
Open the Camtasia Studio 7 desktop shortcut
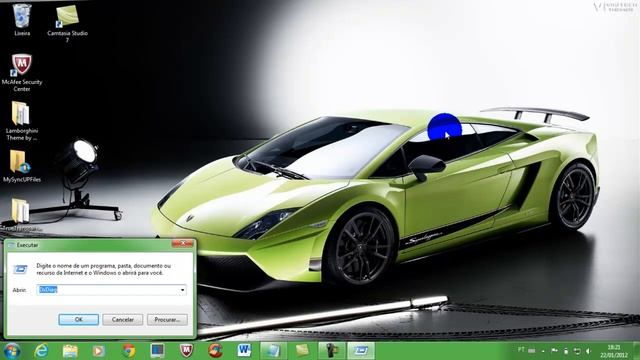pyautogui.click(x=67, y=22)
